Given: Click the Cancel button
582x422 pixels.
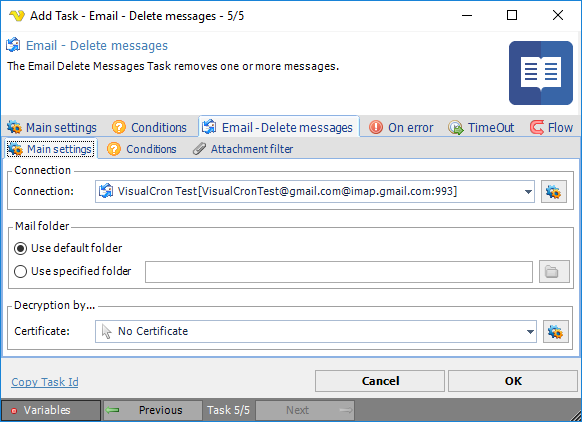Looking at the screenshot, I should [380, 381].
